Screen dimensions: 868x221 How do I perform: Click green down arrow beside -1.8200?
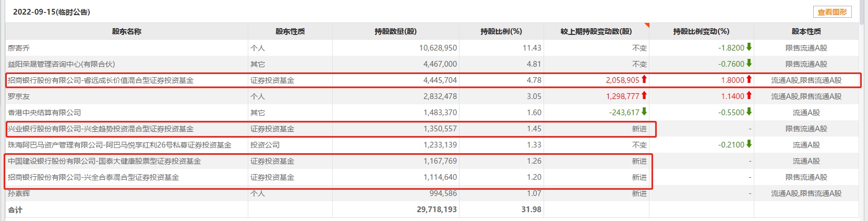(749, 47)
